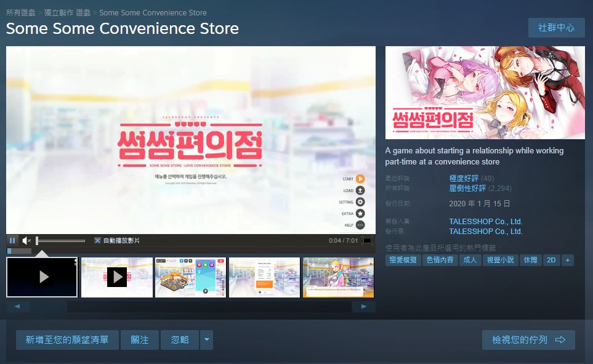Click the thumbnail strip scrollbar handle
The width and height of the screenshot is (593, 364).
(49, 307)
